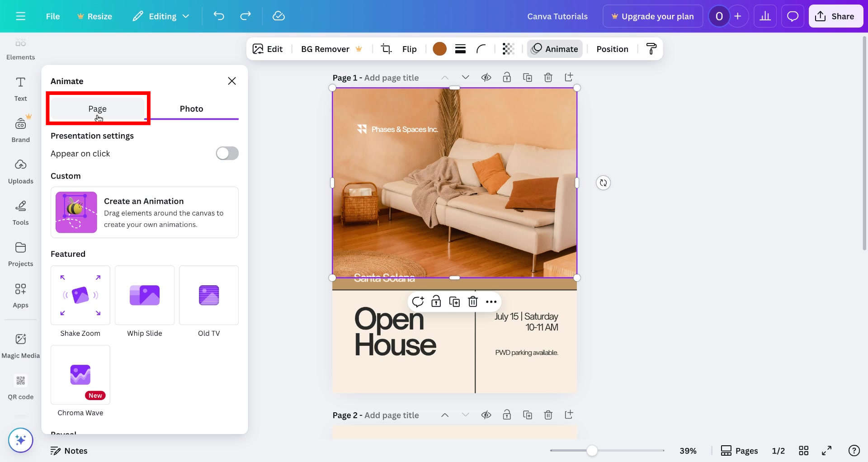The image size is (868, 462).
Task: Select the Crop tool in toolbar
Action: point(386,48)
